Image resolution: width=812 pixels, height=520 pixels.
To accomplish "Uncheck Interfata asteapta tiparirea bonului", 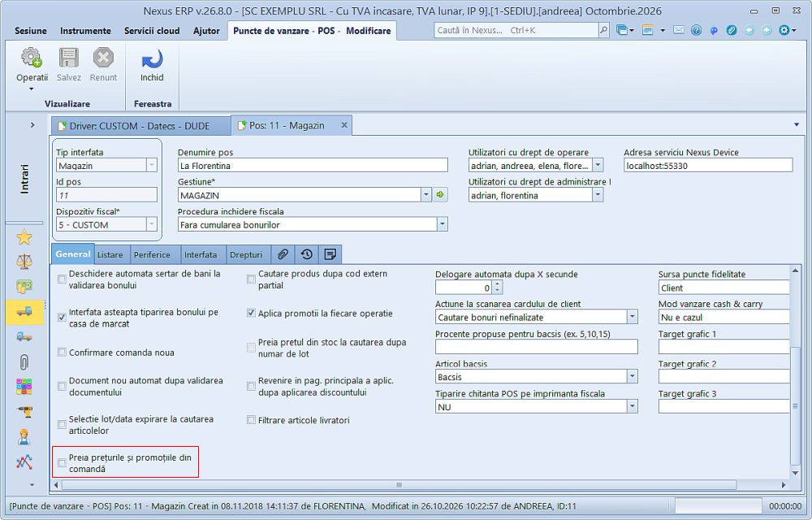I will click(x=62, y=318).
